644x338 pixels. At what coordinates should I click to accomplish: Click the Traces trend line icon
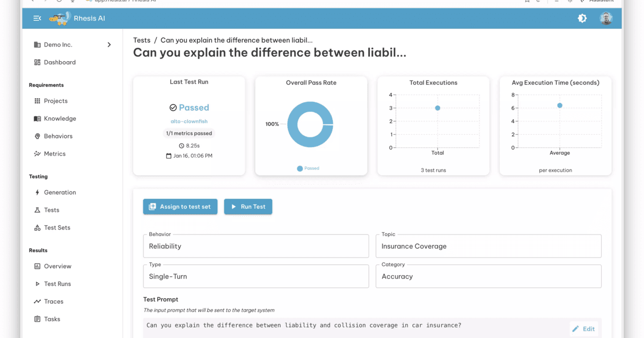click(x=37, y=302)
